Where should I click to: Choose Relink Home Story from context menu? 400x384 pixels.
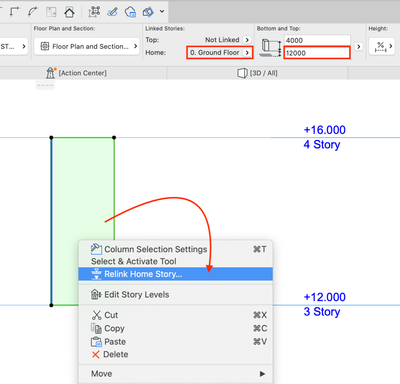[176, 274]
